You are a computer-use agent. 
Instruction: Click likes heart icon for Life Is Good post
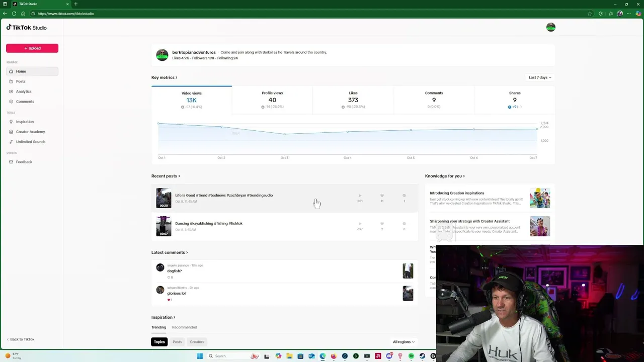click(x=382, y=196)
